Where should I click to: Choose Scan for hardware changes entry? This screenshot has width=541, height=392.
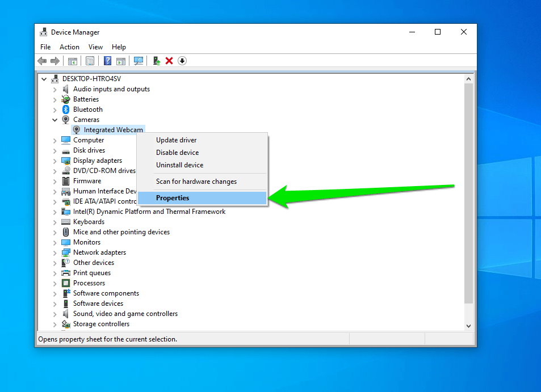(202, 182)
